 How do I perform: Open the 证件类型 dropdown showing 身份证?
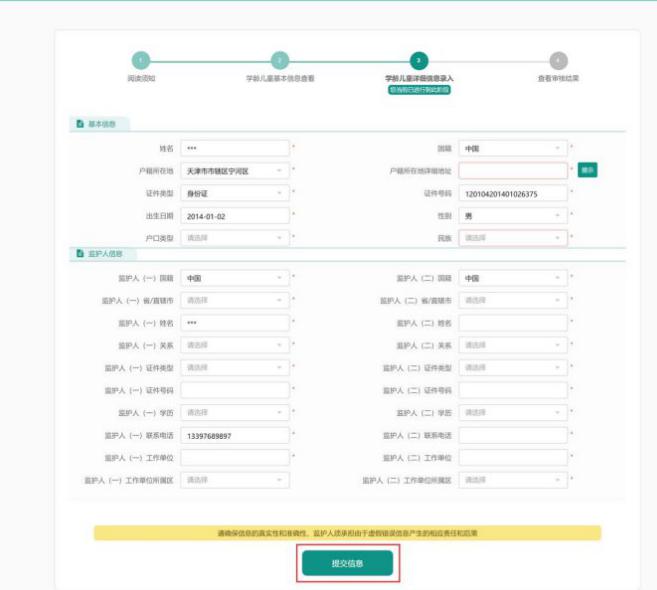235,193
